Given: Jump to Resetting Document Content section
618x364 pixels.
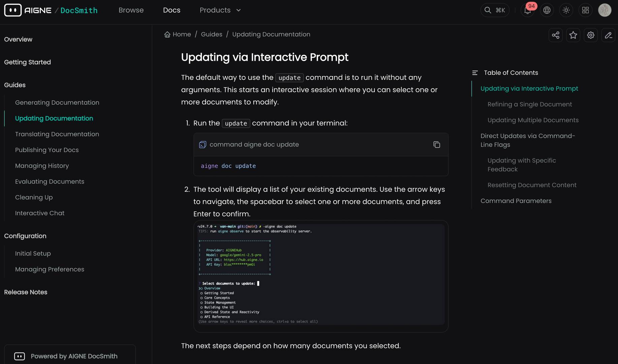Looking at the screenshot, I should [x=532, y=185].
